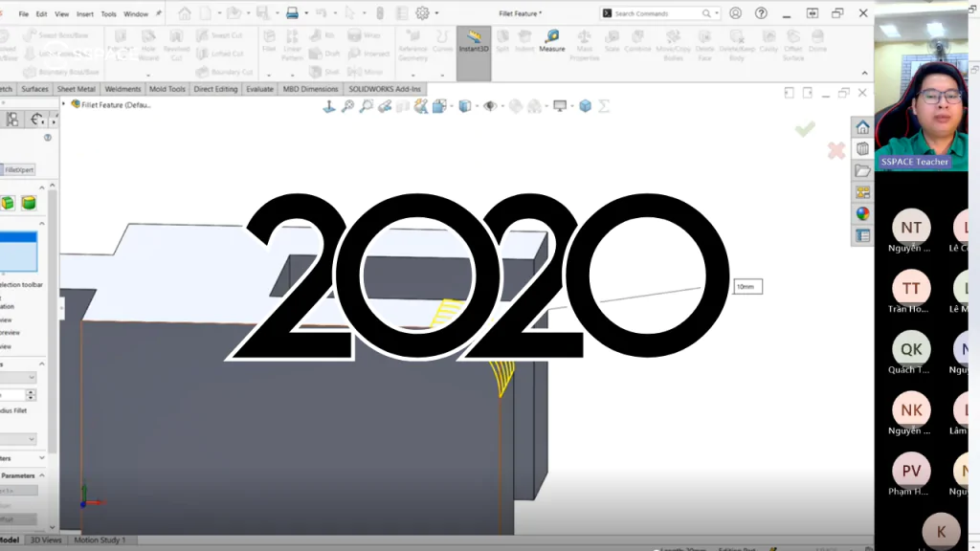Image resolution: width=980 pixels, height=551 pixels.
Task: Open the Curves tool dropdown arrow
Action: (442, 76)
